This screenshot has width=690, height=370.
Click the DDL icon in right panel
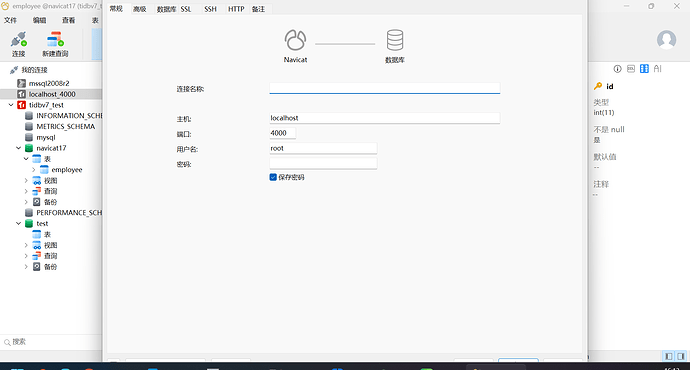[631, 69]
